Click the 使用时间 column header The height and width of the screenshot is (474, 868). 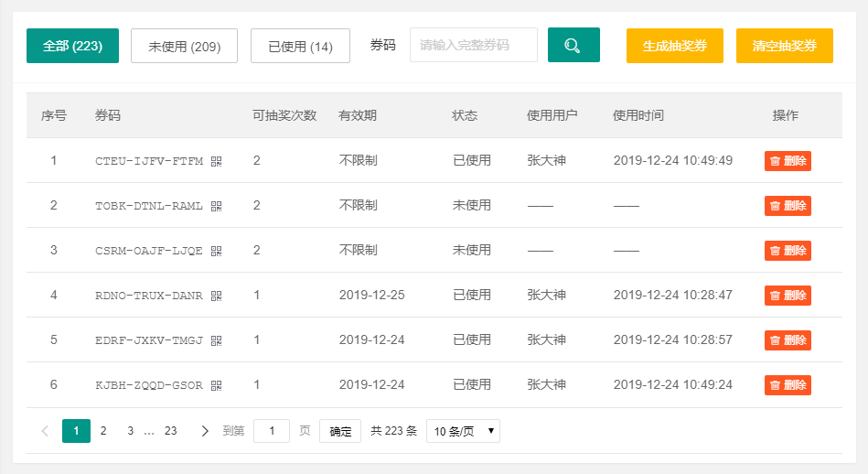[638, 115]
